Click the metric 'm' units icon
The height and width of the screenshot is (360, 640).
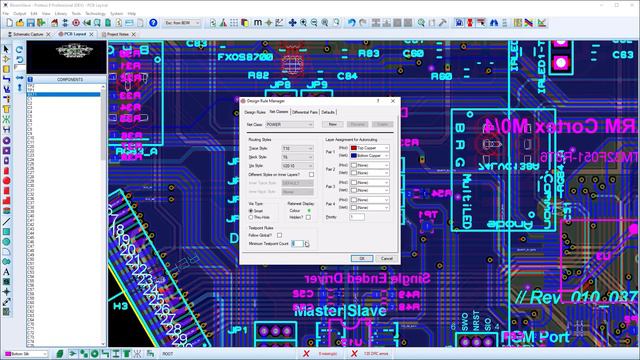point(258,23)
